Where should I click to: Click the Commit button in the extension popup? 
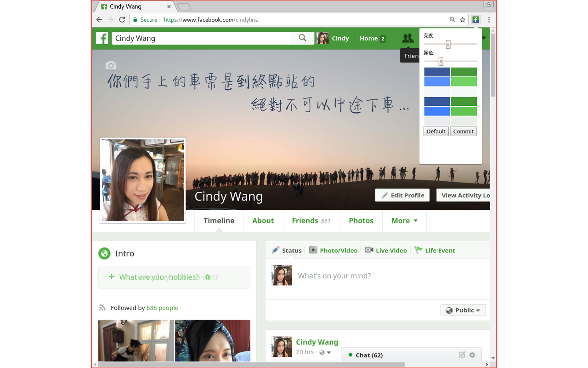coord(463,132)
